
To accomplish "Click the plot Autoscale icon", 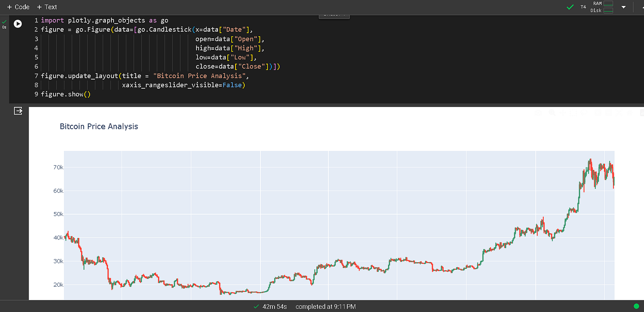I will click(619, 113).
